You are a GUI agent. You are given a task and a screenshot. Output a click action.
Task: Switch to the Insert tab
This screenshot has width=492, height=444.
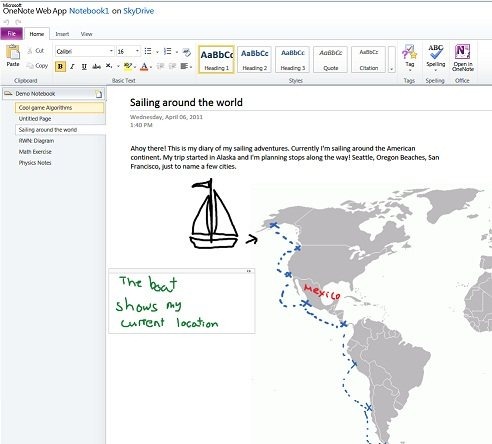(62, 34)
